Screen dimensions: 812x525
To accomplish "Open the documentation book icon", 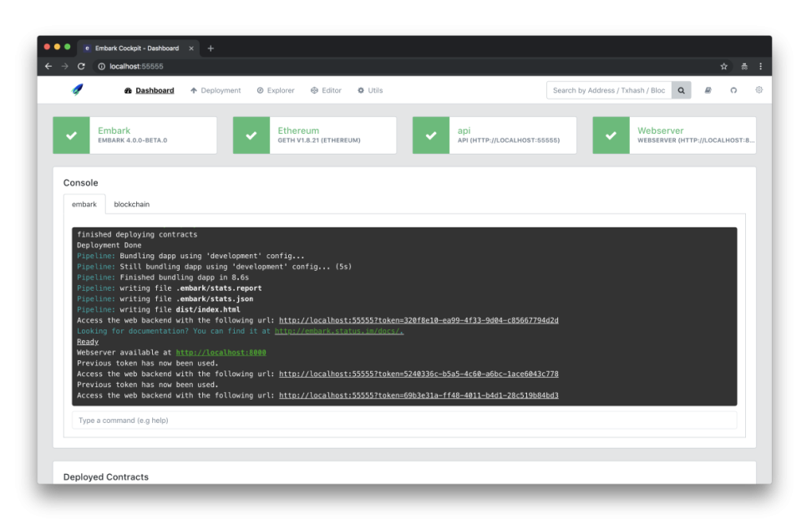I will 707,89.
